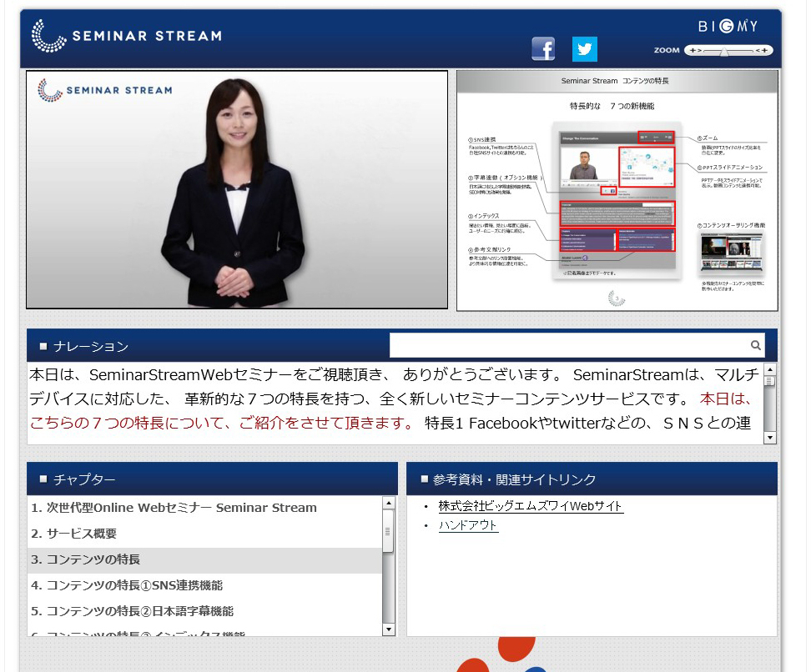811x672 pixels.
Task: Open the Twitter share icon
Action: pos(584,49)
